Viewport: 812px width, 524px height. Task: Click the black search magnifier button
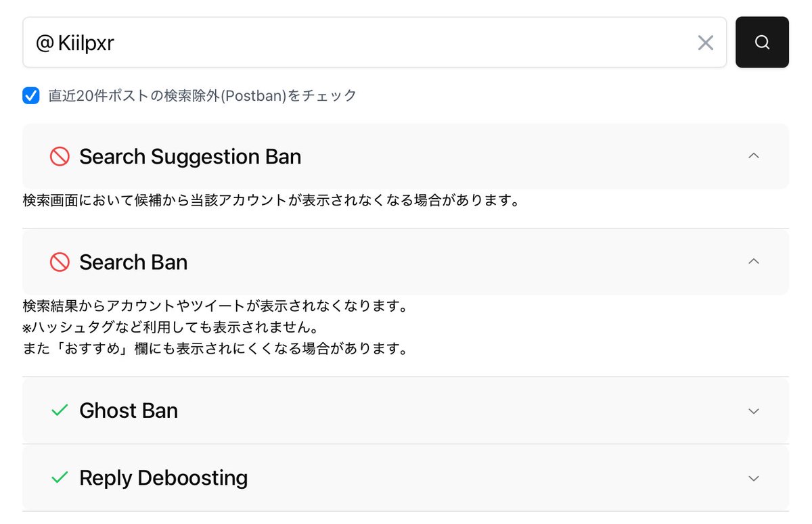pos(762,42)
